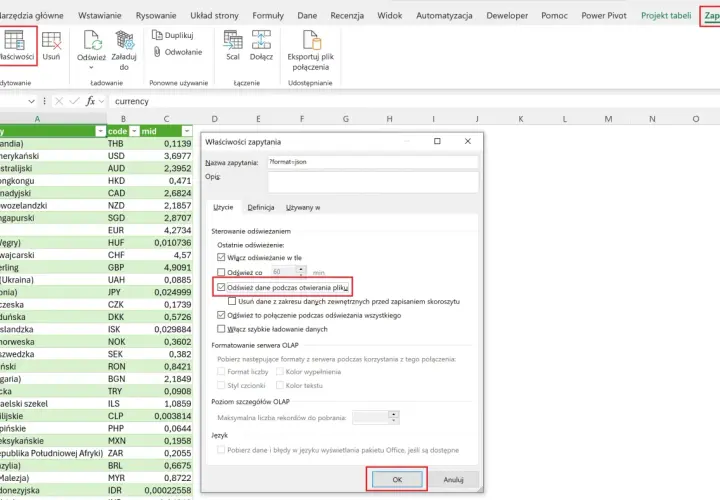Expand Odśwież dropdown arrow in ribbon
720x500 pixels.
tap(91, 67)
